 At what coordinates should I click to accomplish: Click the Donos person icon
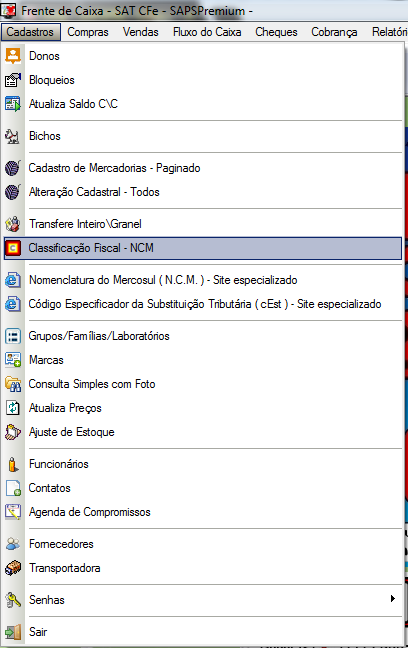[x=13, y=56]
